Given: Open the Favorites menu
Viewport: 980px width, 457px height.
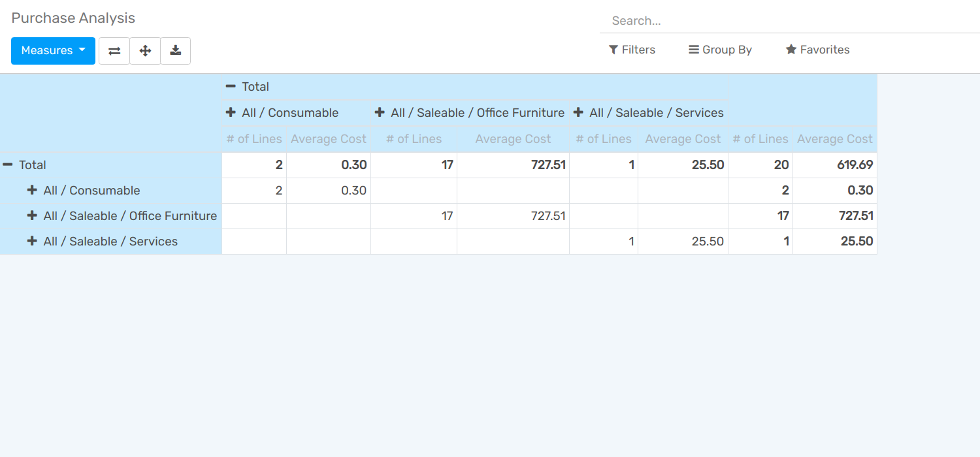Looking at the screenshot, I should (817, 50).
